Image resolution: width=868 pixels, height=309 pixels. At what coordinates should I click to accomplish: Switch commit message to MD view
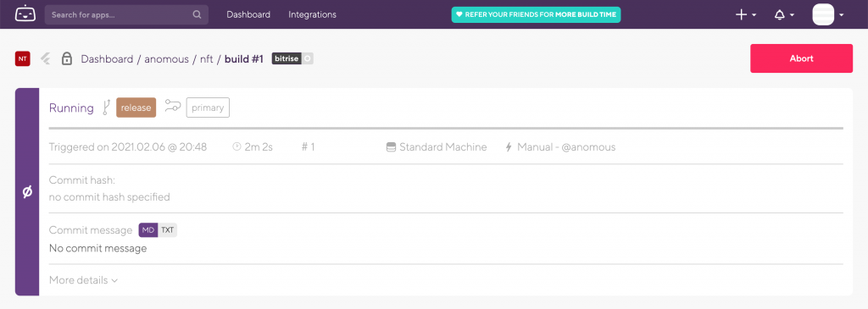(x=148, y=230)
